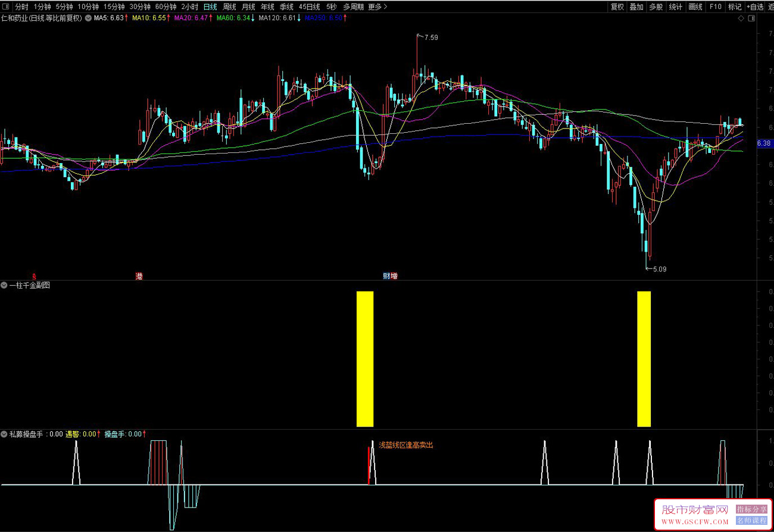Select the 5分钟 period tab
Viewport: 774px width, 532px height.
coord(64,7)
